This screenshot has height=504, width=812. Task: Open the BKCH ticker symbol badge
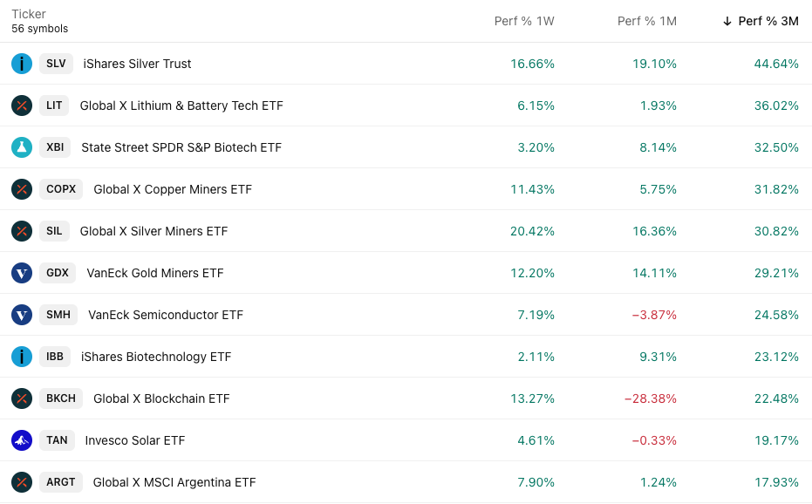point(61,398)
